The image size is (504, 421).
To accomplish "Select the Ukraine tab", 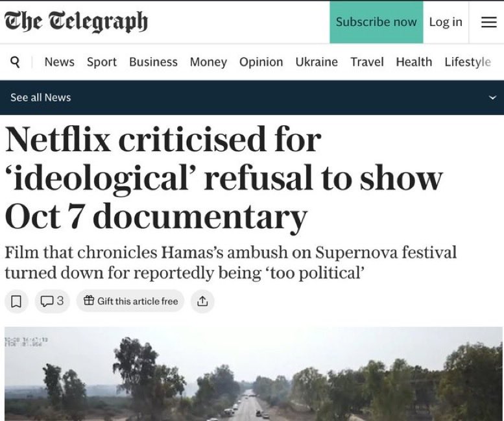I will (317, 62).
